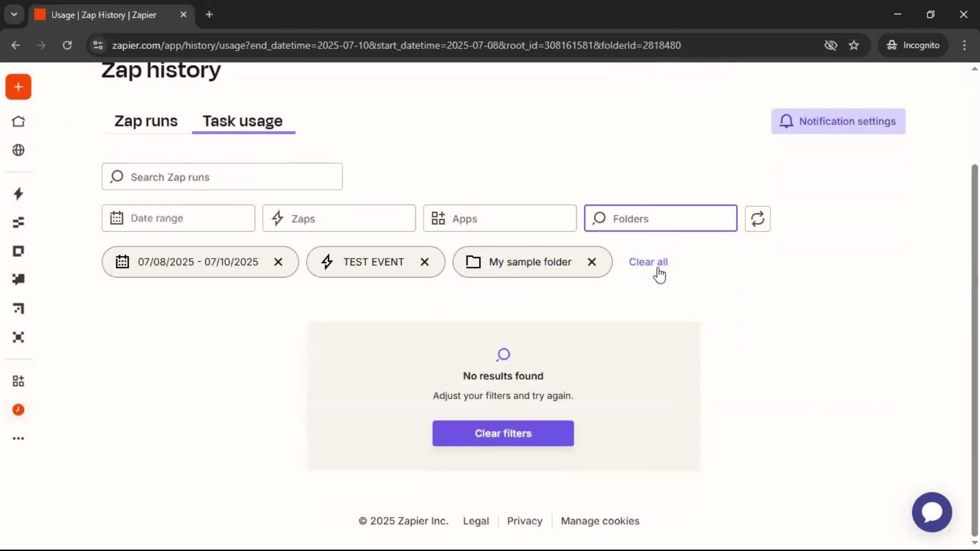Click the Incognito indicator button
Image resolution: width=980 pixels, height=551 pixels.
tap(913, 45)
